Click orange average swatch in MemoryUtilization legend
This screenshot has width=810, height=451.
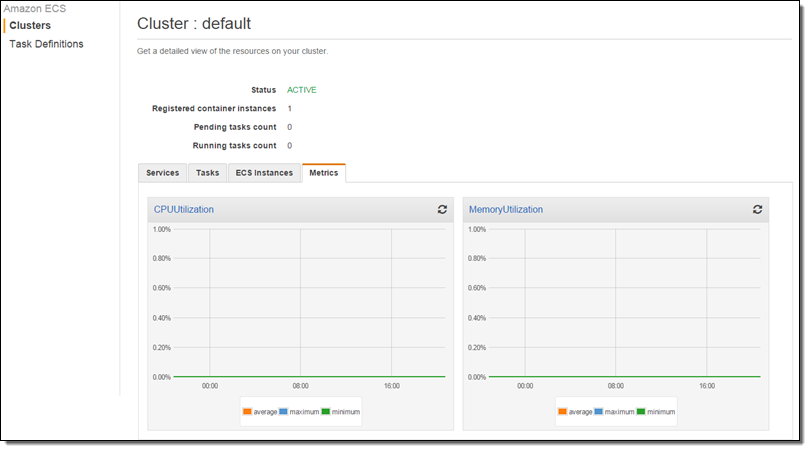[x=562, y=411]
